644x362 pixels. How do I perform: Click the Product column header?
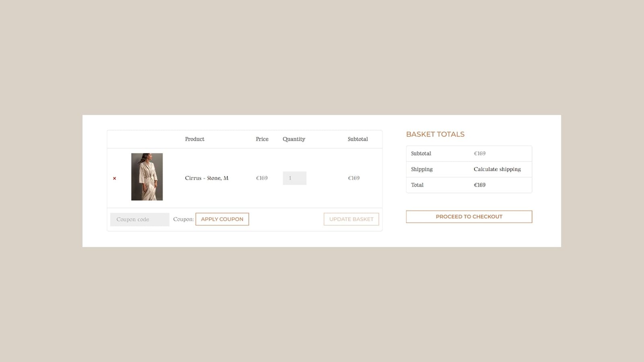coord(194,139)
